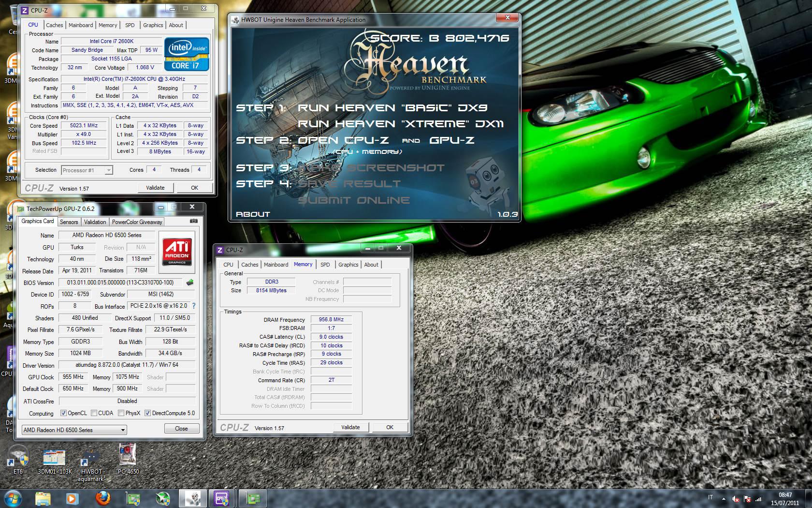812x508 pixels.
Task: Click the CPU-Z taskbar icon
Action: [222, 498]
